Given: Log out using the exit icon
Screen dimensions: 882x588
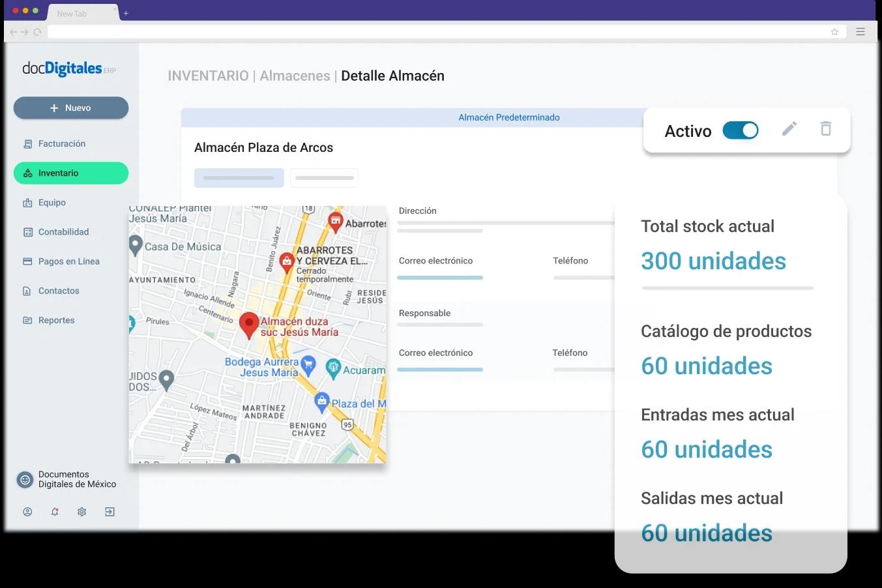Looking at the screenshot, I should pos(110,512).
